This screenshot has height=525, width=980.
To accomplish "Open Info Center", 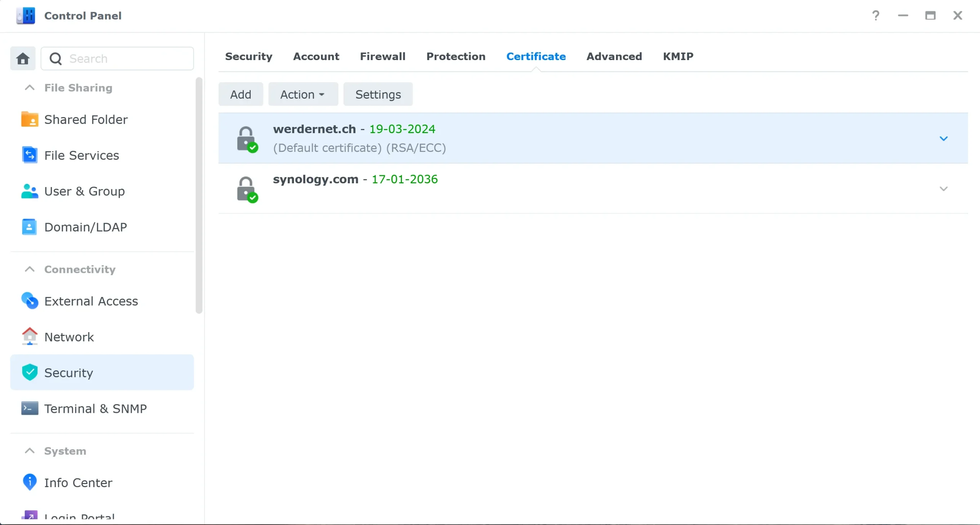I will pyautogui.click(x=78, y=482).
